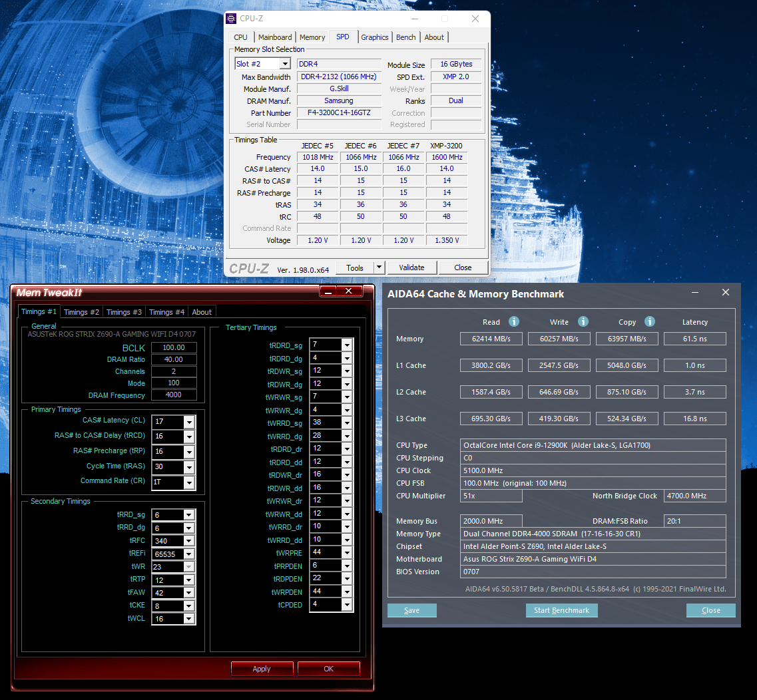Click the Module Size 16 GBytes field
Viewport: 757px width, 700px height.
point(456,64)
